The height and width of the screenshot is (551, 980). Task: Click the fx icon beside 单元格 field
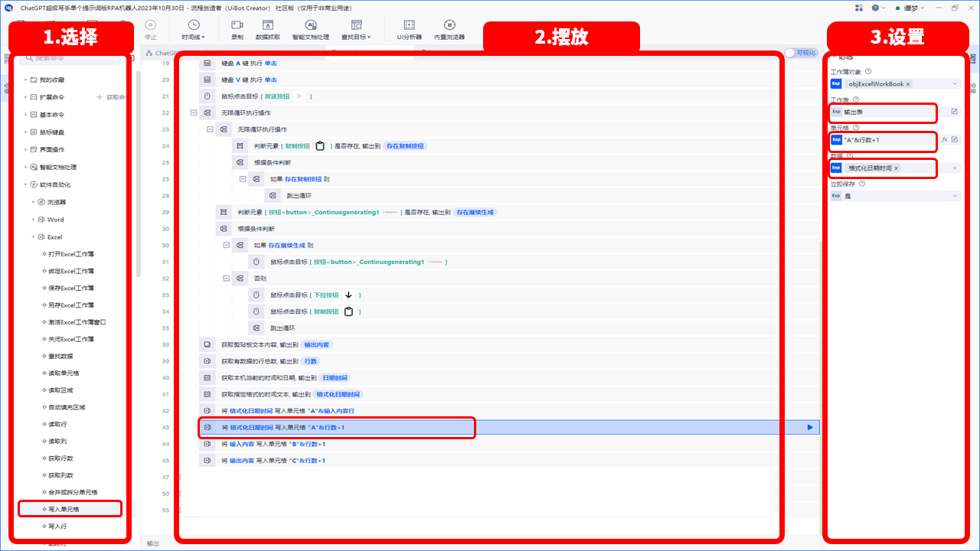[945, 140]
